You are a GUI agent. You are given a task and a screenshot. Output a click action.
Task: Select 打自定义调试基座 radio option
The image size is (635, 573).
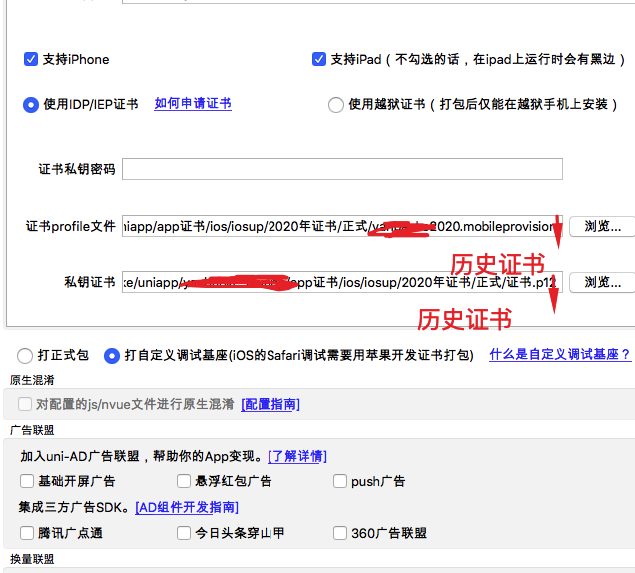112,356
